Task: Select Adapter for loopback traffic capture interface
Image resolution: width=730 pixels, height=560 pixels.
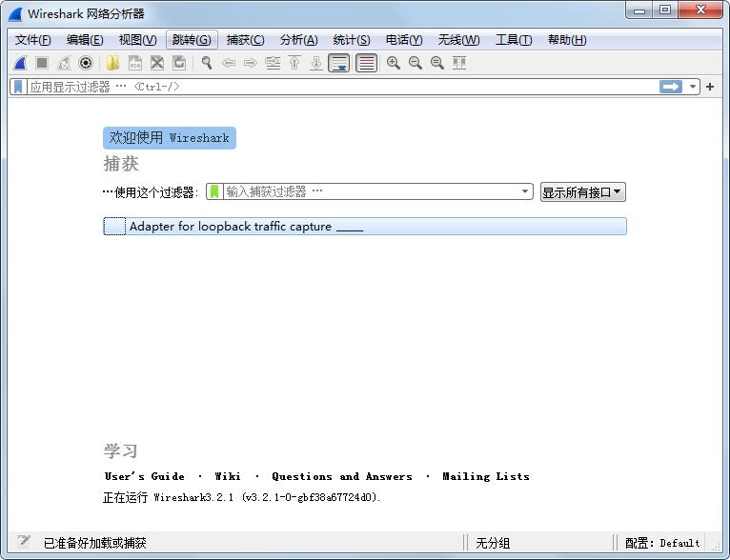Action: [365, 226]
